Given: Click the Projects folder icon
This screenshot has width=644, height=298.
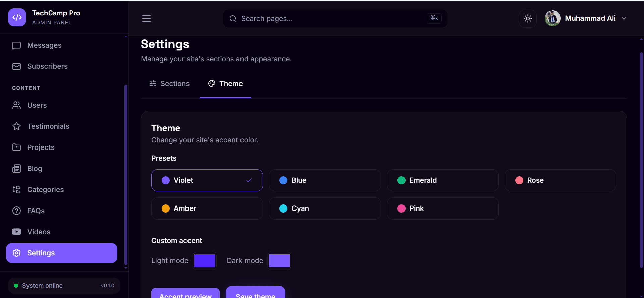Looking at the screenshot, I should [16, 147].
